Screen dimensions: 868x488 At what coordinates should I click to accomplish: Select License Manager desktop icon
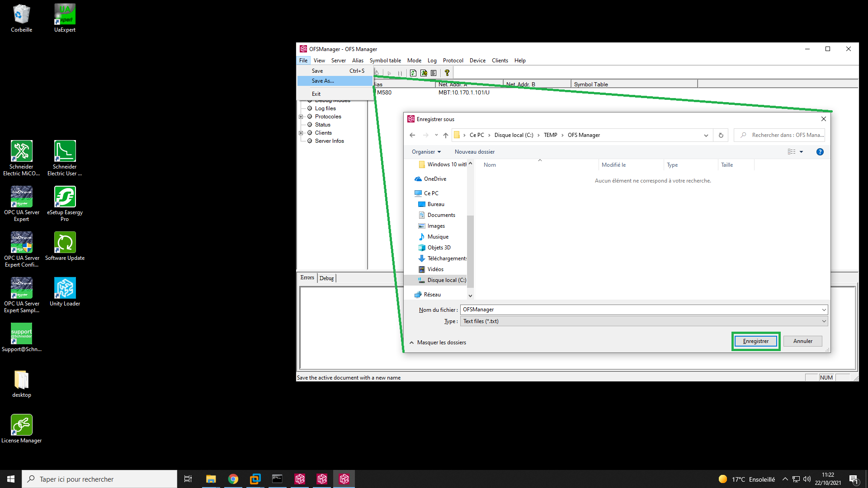pyautogui.click(x=22, y=429)
